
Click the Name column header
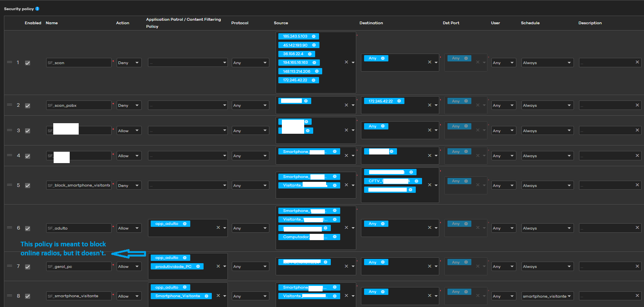point(52,23)
